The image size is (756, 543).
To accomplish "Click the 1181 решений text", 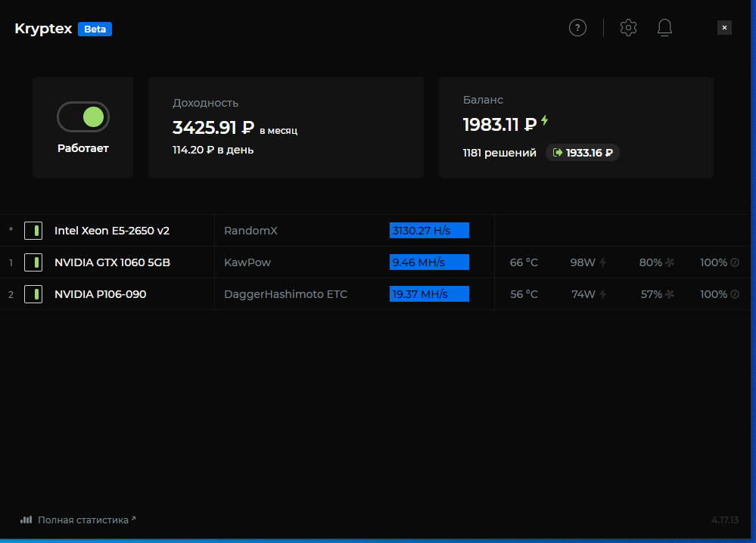I will [499, 153].
